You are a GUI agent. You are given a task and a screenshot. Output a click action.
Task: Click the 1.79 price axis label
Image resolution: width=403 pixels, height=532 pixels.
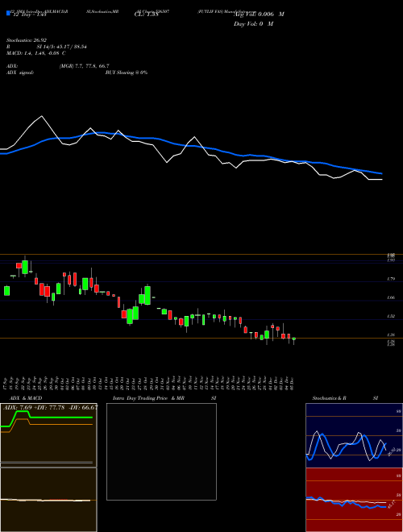tap(391, 279)
